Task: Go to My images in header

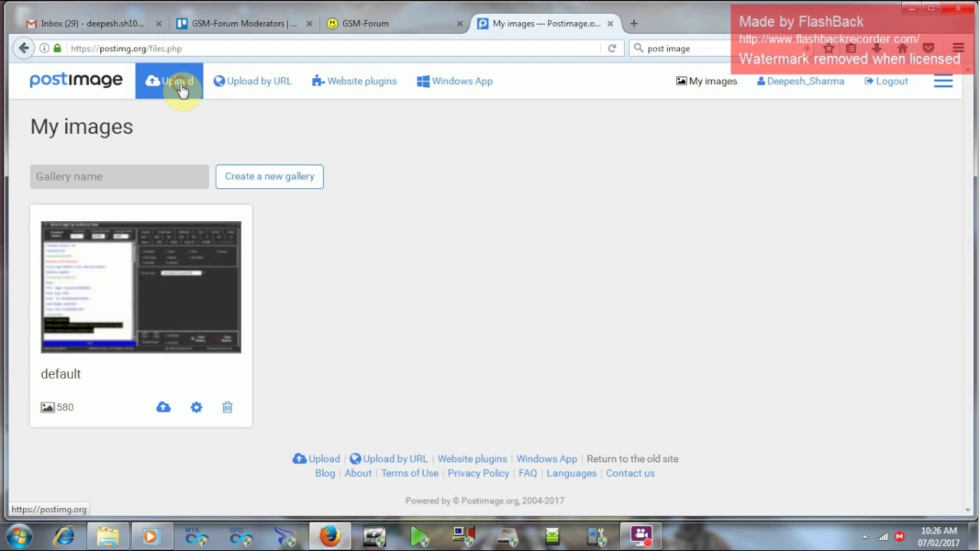Action: pyautogui.click(x=707, y=81)
